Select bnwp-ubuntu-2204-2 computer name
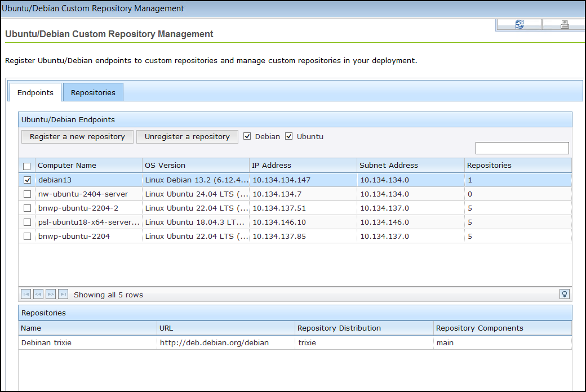Viewport: 586px width, 392px height. pos(78,208)
